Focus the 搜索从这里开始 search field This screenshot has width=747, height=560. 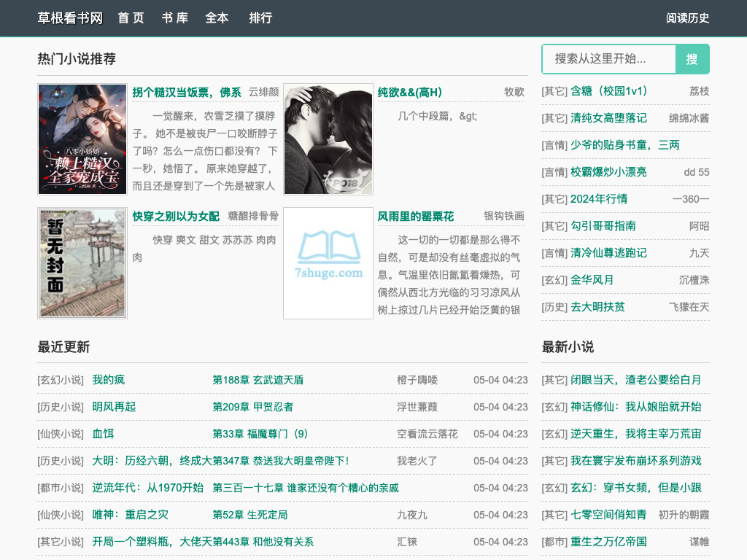tap(608, 59)
